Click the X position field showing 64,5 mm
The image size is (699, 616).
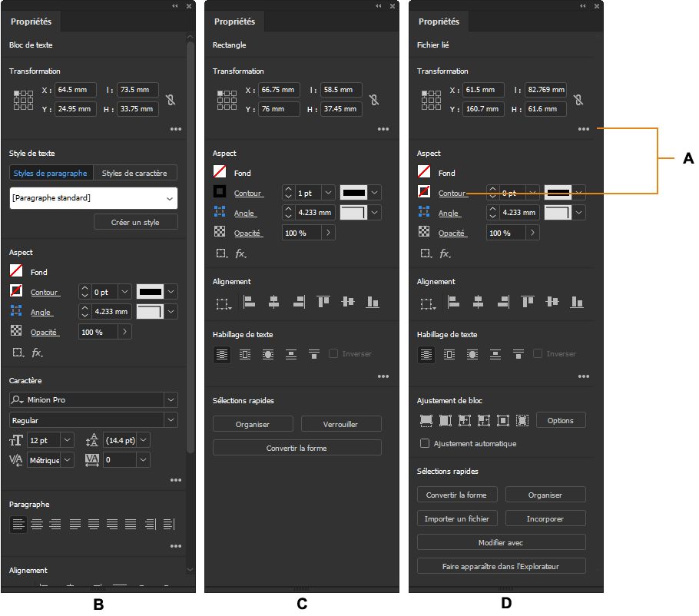pyautogui.click(x=75, y=90)
